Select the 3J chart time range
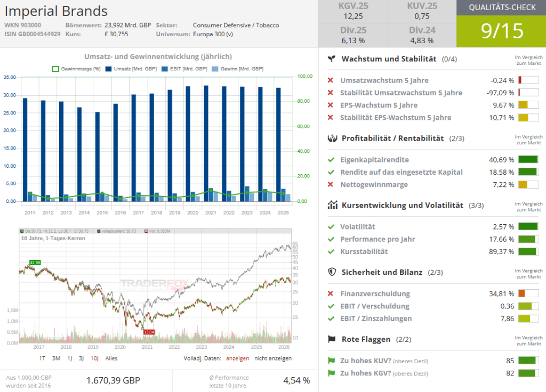The height and width of the screenshot is (392, 546). coord(81,358)
